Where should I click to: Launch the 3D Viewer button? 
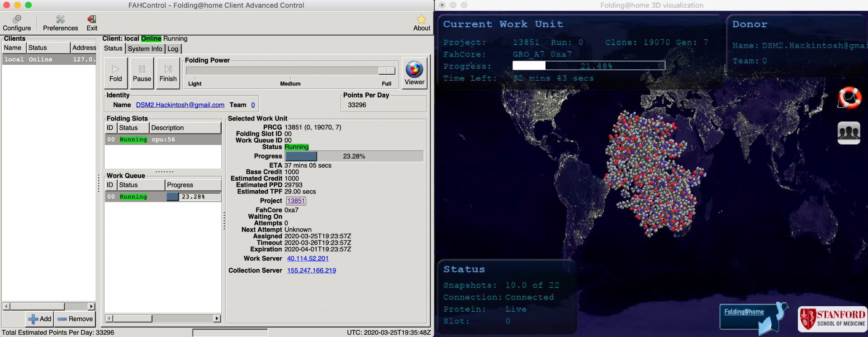pos(414,73)
